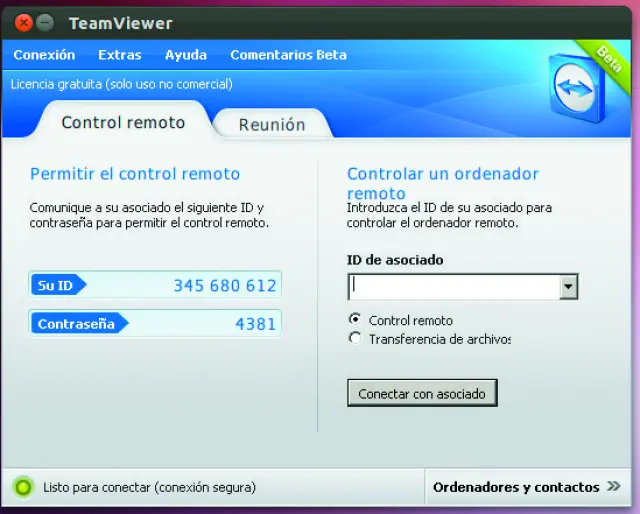Select the Control remoto tab
The width and height of the screenshot is (640, 514).
point(123,123)
